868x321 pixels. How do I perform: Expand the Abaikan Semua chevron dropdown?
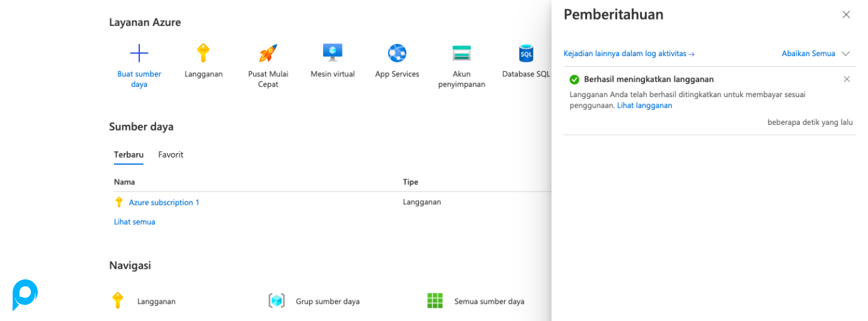point(845,54)
